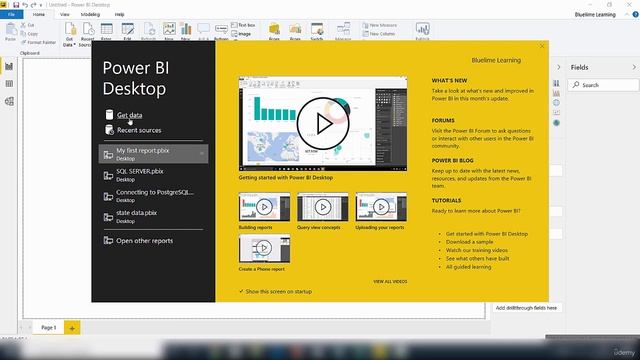This screenshot has width=640, height=360.
Task: Play the Building reports video thumbnail
Action: point(264,207)
